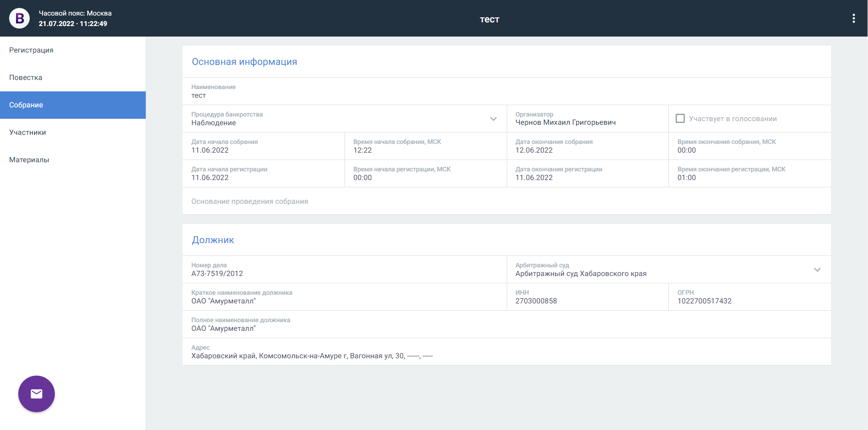Edit the 'Время окончания регистрации, МСК' field
The height and width of the screenshot is (430, 868).
(x=750, y=174)
